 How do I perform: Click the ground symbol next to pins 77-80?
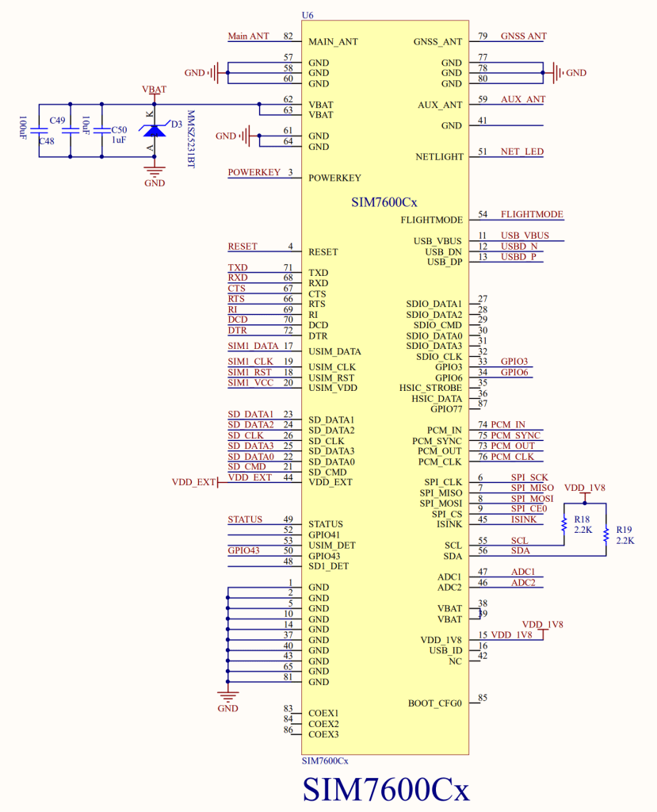click(x=559, y=73)
